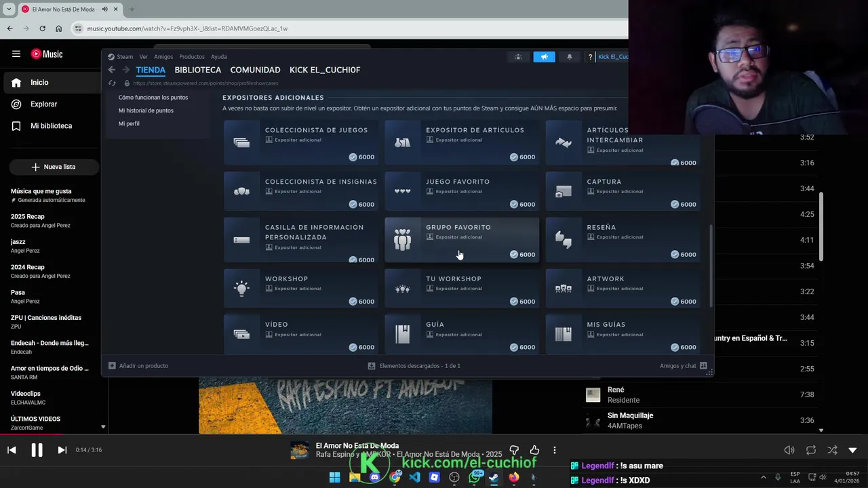Viewport: 868px width, 488px height.
Task: Open Mi historial de puntos link
Action: [146, 110]
